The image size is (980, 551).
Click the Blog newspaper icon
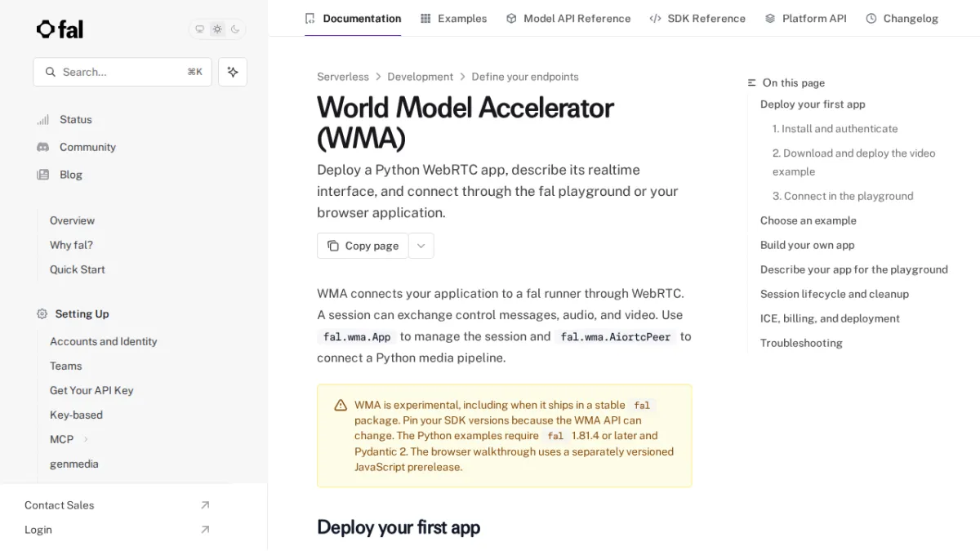(42, 175)
